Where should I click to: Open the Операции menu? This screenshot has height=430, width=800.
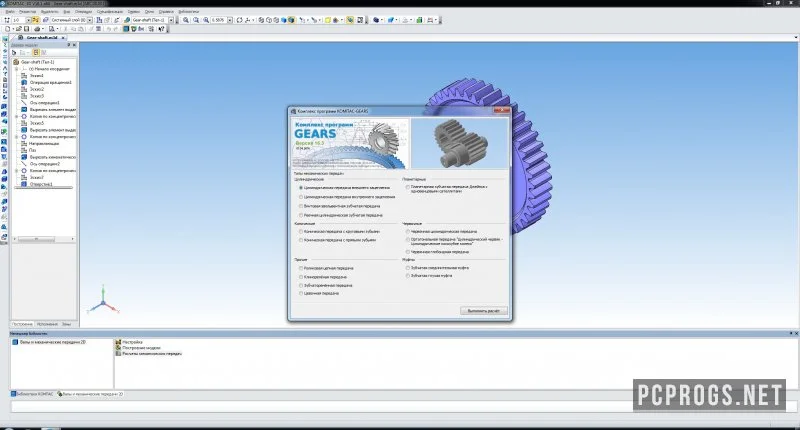[84, 11]
